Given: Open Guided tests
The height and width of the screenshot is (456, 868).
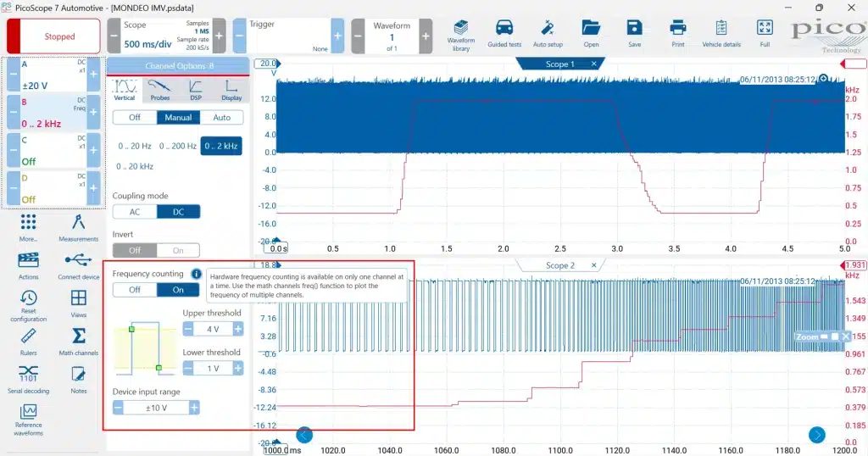Looking at the screenshot, I should (504, 34).
